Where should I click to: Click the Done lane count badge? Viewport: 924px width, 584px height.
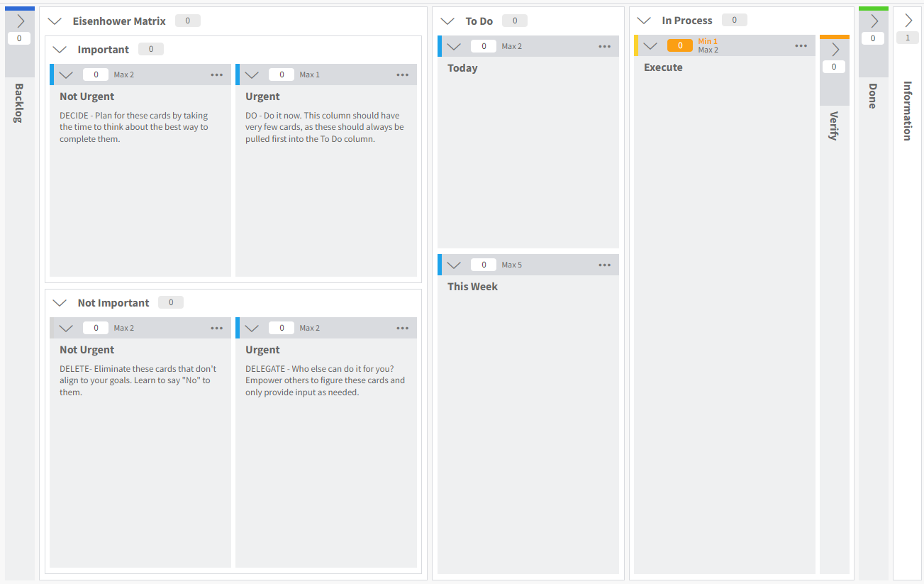point(873,38)
